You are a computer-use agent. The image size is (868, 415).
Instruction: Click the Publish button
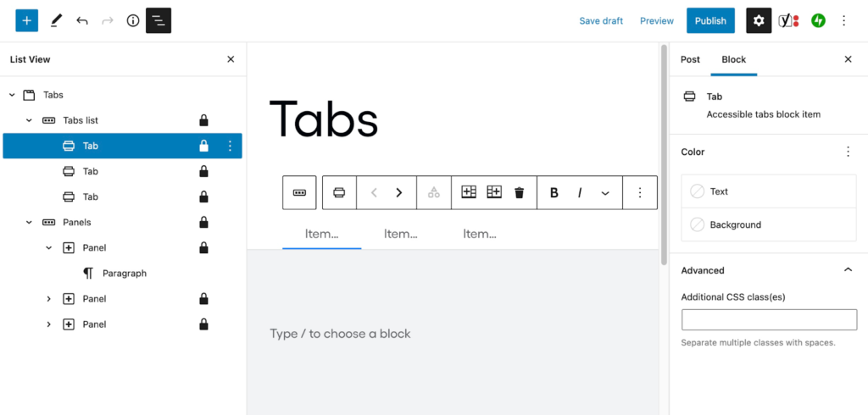pos(711,21)
